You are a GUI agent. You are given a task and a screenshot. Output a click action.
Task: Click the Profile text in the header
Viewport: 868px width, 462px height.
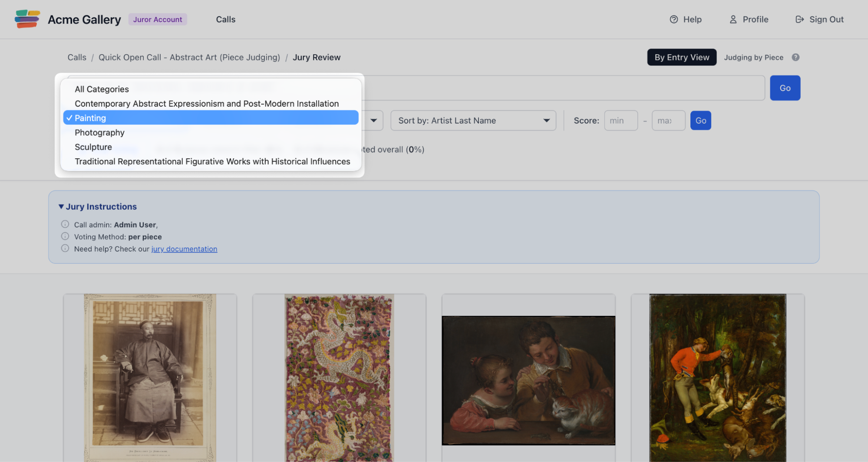[755, 20]
